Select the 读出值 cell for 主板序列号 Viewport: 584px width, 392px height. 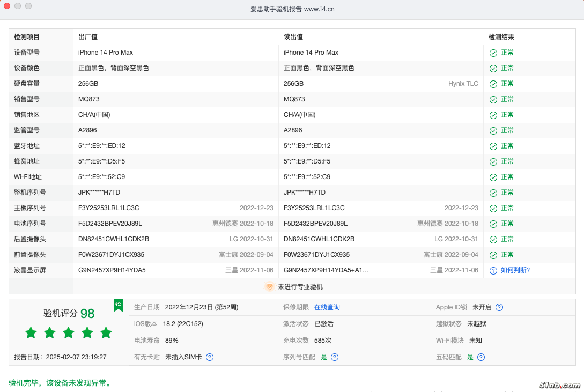[x=314, y=208]
